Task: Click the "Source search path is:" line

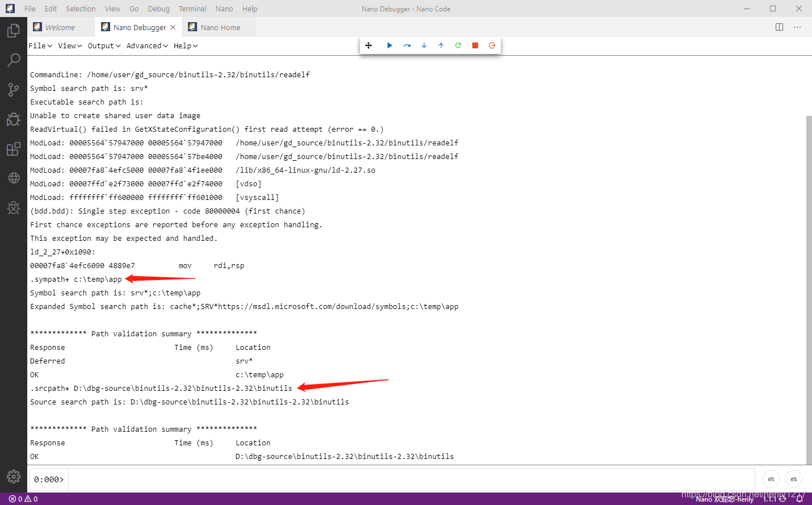Action: click(x=190, y=402)
